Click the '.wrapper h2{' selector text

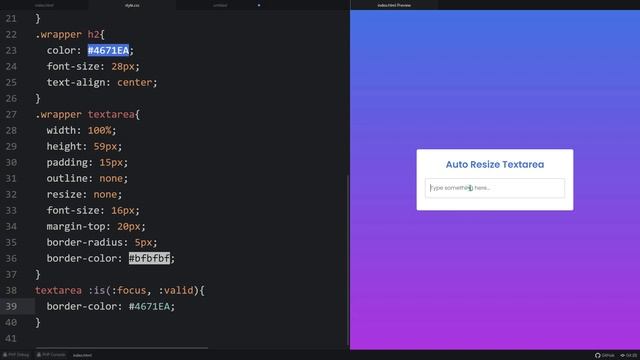[70, 34]
